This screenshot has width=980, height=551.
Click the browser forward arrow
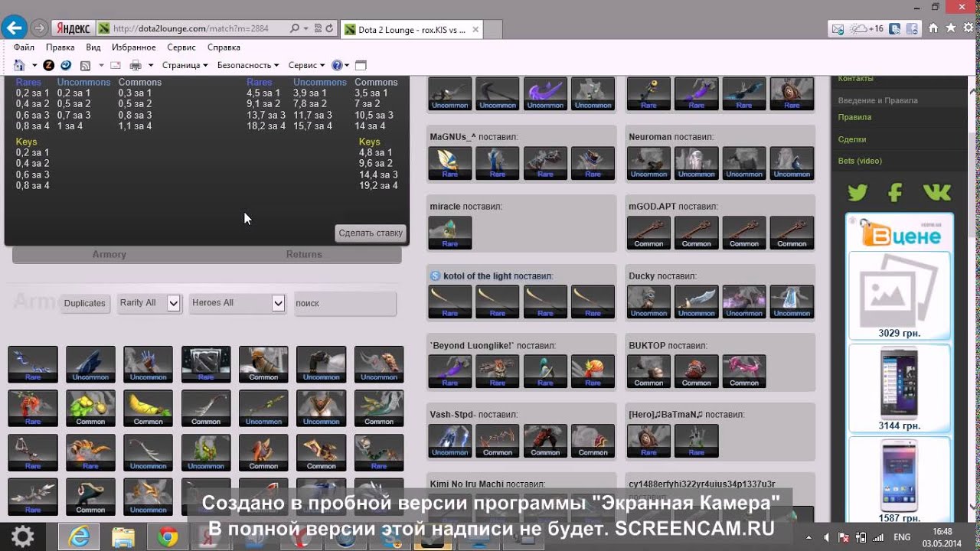tap(39, 29)
